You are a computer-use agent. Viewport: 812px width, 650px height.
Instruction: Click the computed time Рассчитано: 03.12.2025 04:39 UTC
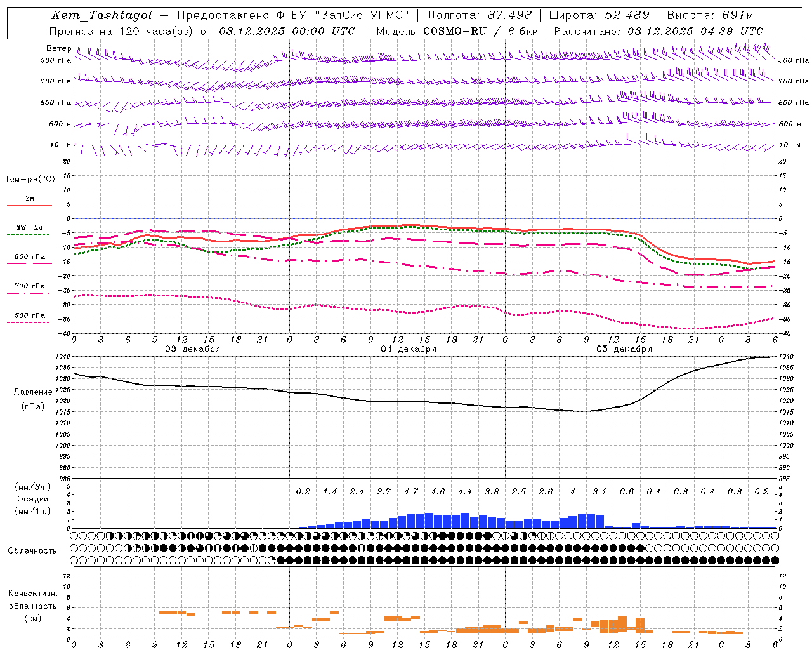click(x=658, y=31)
